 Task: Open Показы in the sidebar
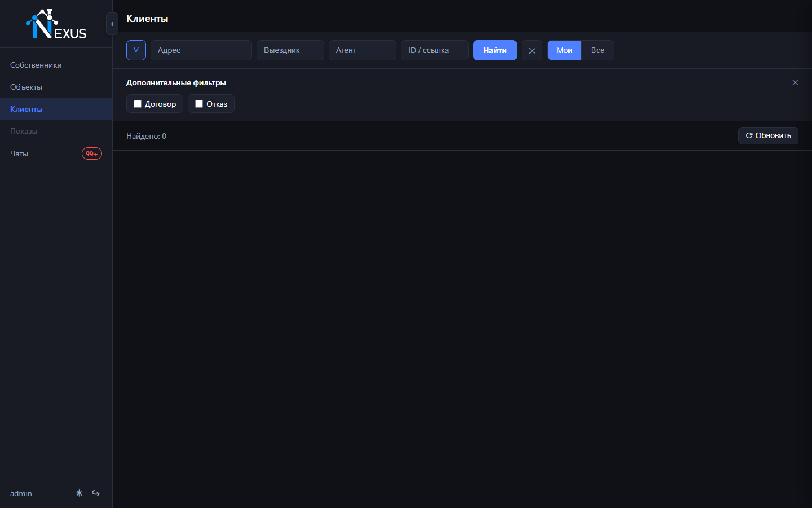[56, 131]
